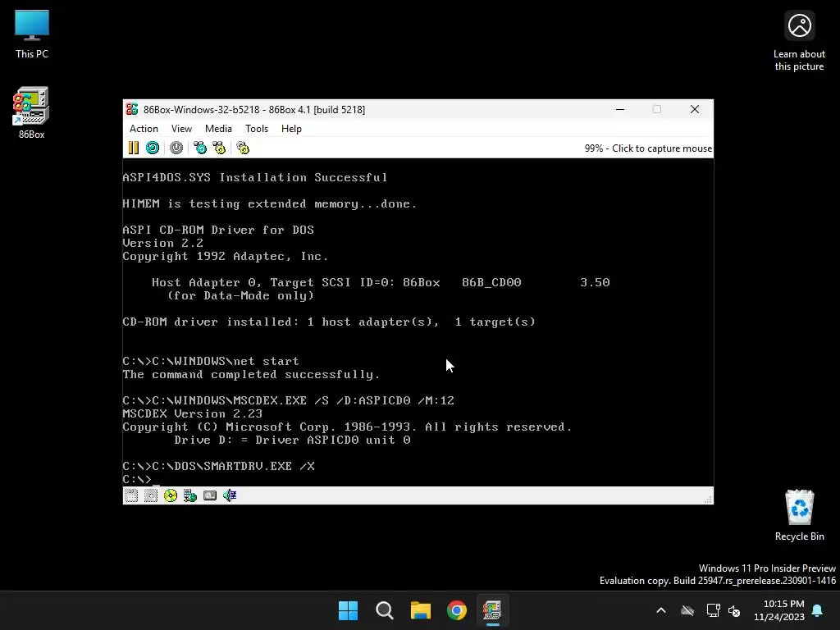Open the notifications bell
The image size is (840, 630).
point(818,610)
